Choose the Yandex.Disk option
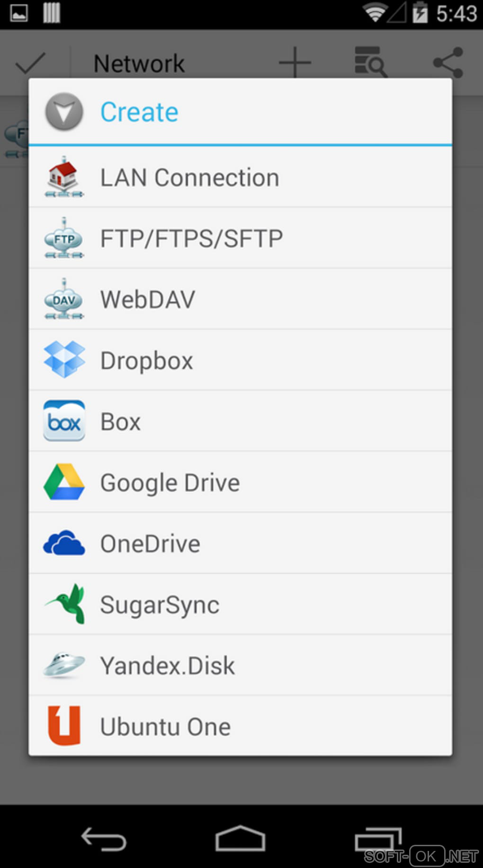This screenshot has width=483, height=868. pyautogui.click(x=168, y=665)
